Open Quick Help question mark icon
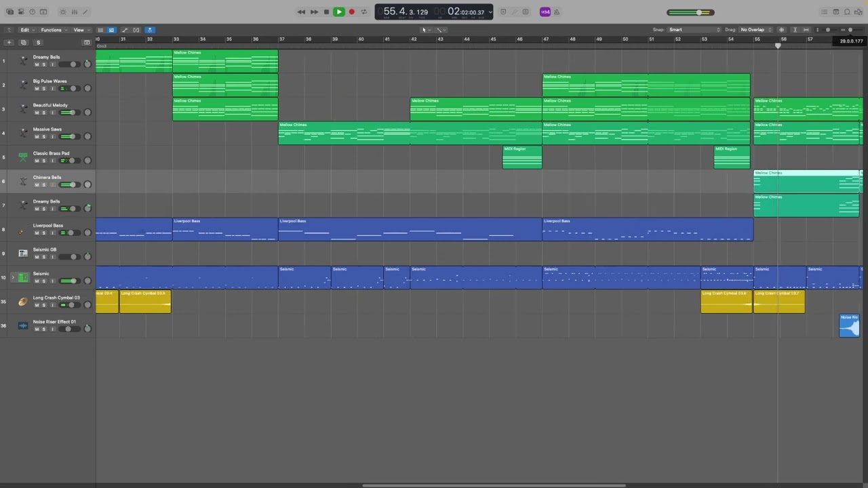Viewport: 868px width, 488px height. pyautogui.click(x=32, y=12)
